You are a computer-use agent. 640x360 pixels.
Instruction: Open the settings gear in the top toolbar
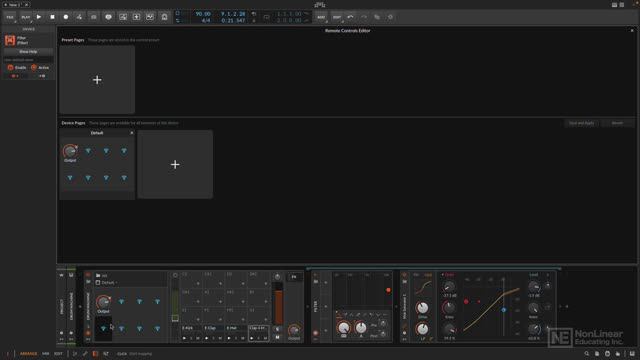(390, 17)
